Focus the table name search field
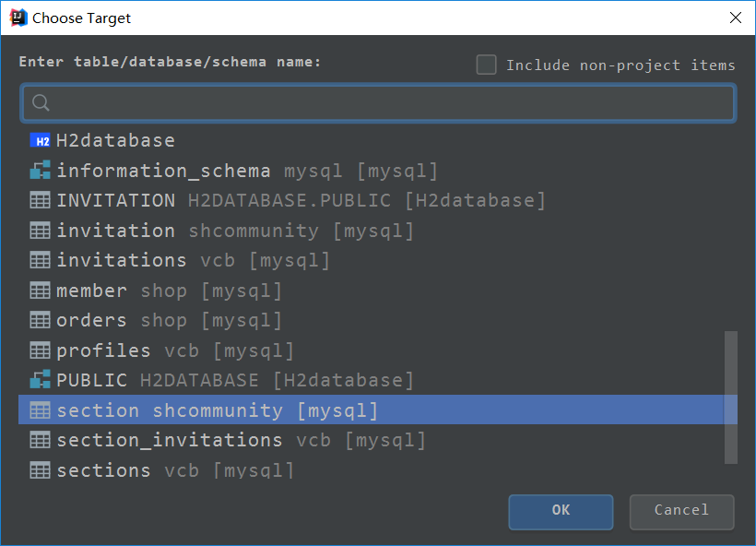Screen dimensions: 756x546 pos(378,102)
